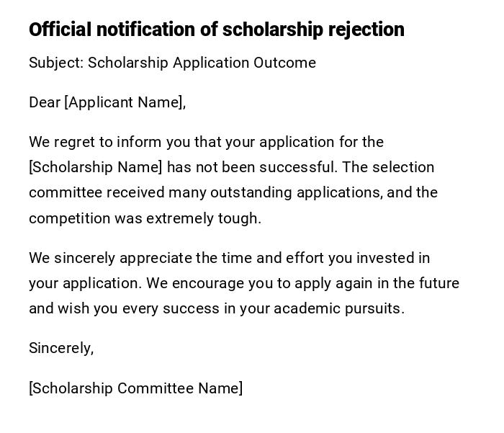This screenshot has width=504, height=433.
Task: Click the closing word "Sincerely,"
Action: point(61,348)
